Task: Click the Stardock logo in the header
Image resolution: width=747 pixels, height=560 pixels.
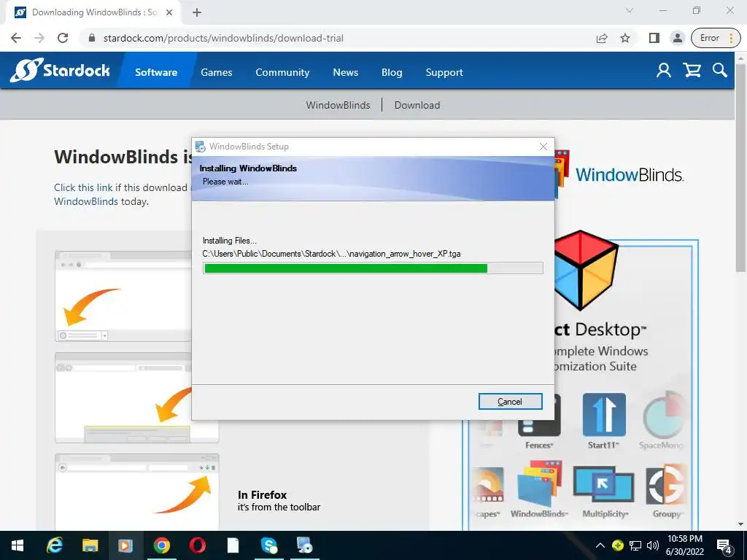Action: tap(60, 70)
